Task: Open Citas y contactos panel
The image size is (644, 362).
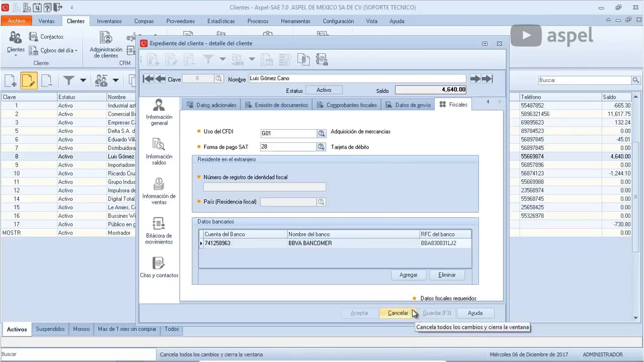Action: point(159,267)
